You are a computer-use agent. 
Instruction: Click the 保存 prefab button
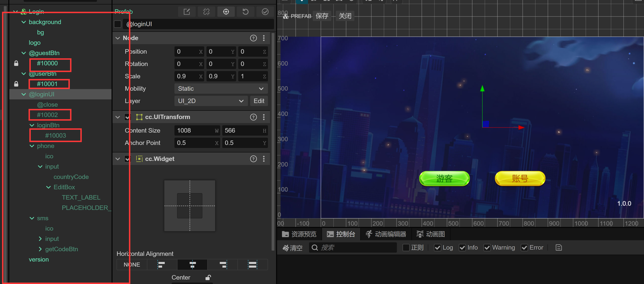click(322, 16)
